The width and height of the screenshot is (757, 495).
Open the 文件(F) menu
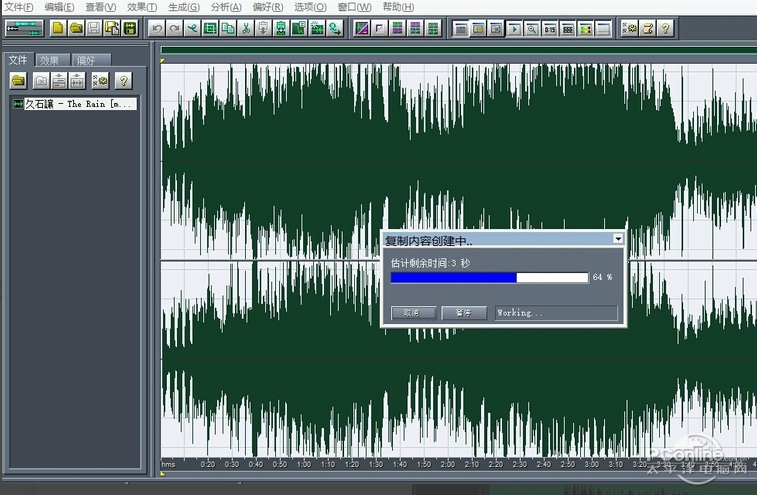click(x=17, y=7)
